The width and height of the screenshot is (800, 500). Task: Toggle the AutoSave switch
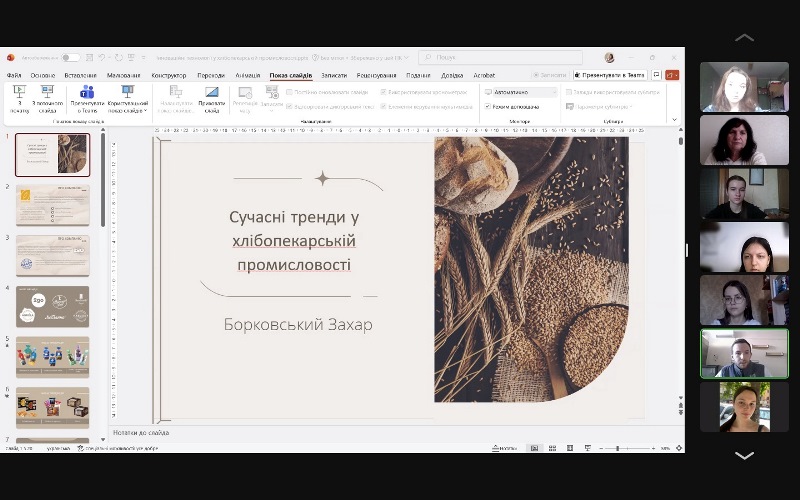click(70, 58)
